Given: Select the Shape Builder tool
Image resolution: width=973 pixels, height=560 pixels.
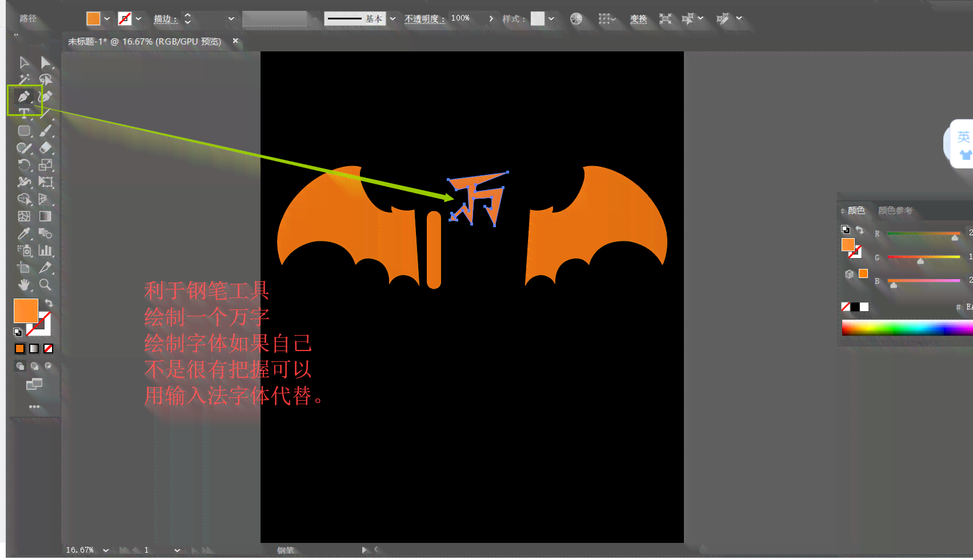Looking at the screenshot, I should click(24, 199).
